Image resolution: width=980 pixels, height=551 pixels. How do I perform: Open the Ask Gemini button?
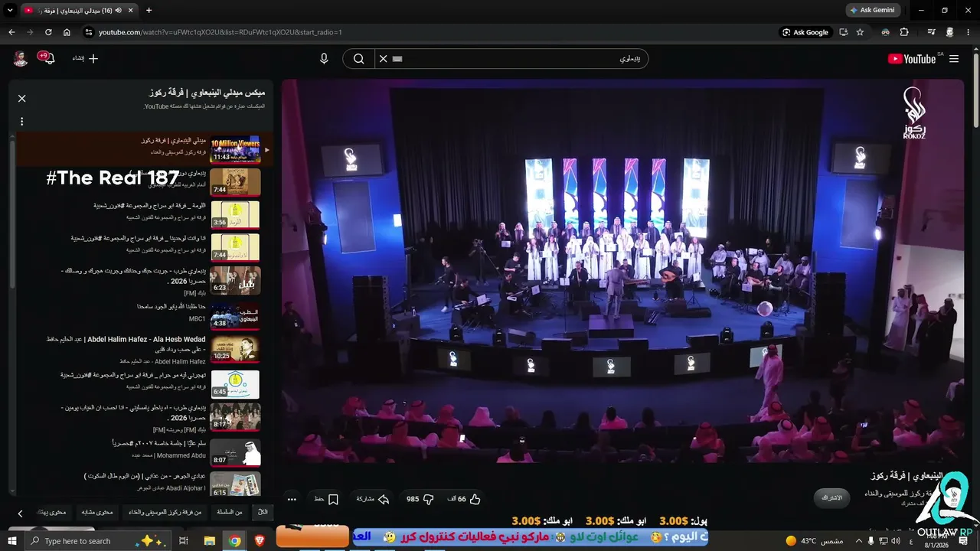click(873, 11)
